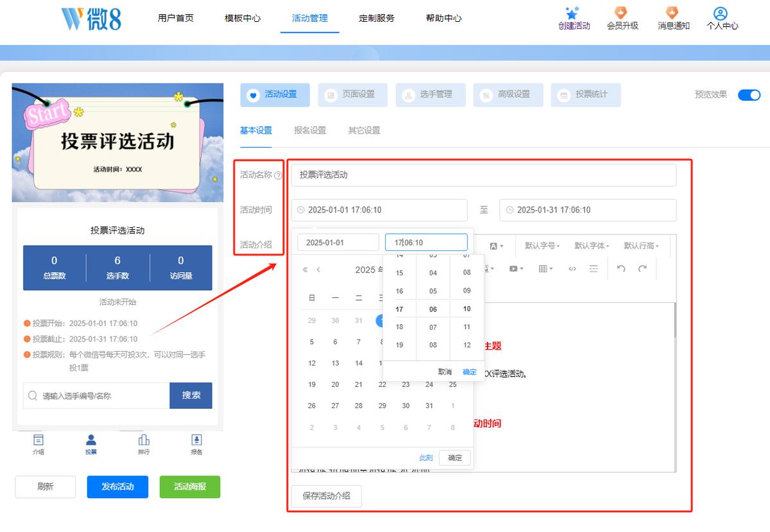Select day 24 in the calendar
Viewport: 770px width, 532px height.
coord(429,384)
